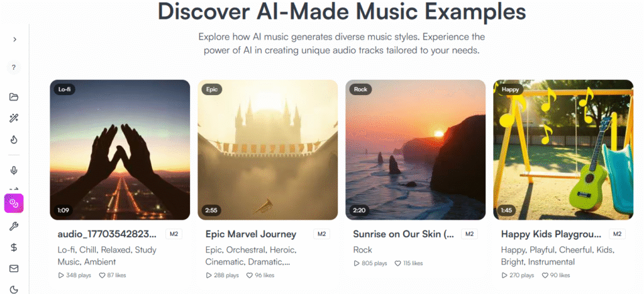Play the Happy Kids Playground cover image
This screenshot has width=644, height=294.
pos(563,150)
